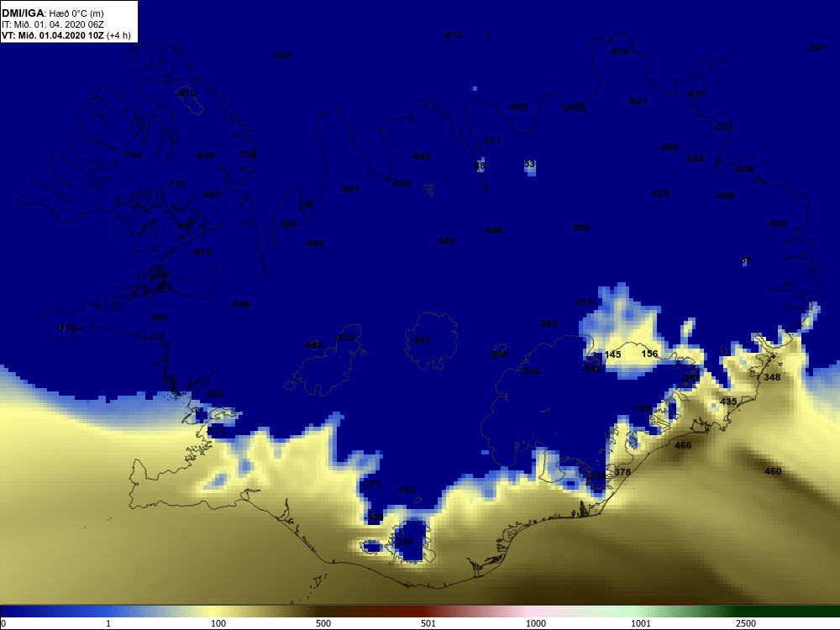Click the 0 label on the color scale

pos(3,623)
